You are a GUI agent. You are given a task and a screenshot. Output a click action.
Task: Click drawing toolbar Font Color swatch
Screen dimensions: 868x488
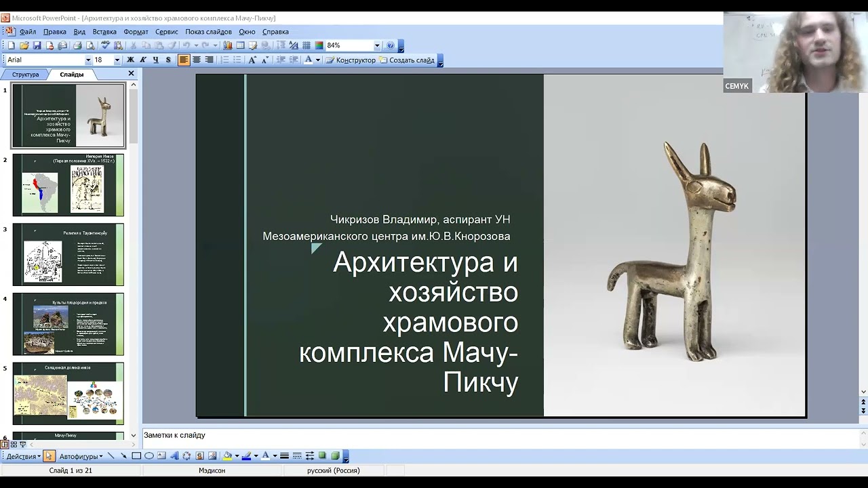point(265,456)
